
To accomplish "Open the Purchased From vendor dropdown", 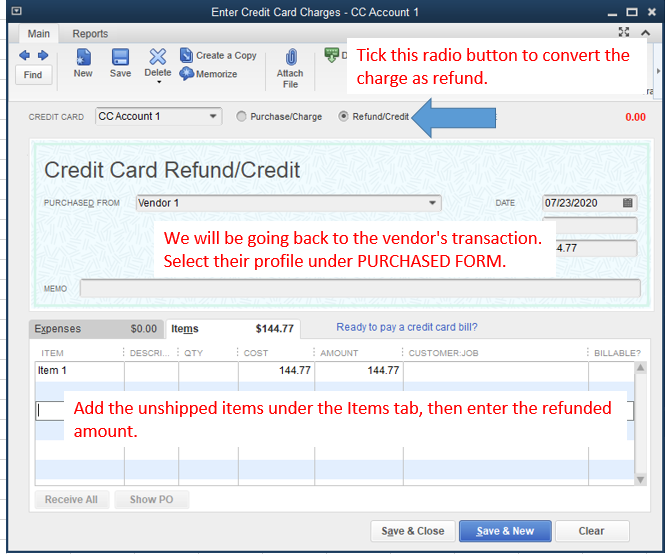I will coord(432,203).
